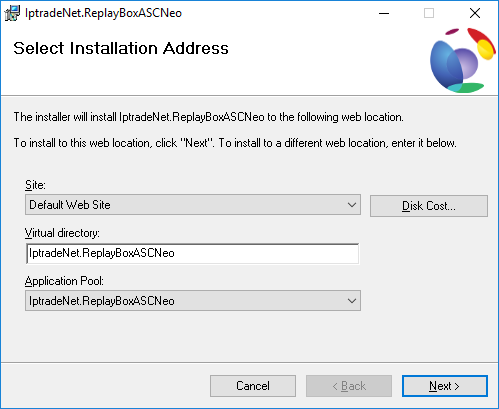The image size is (499, 409).
Task: Close the IptradeNet installer window
Action: [475, 13]
